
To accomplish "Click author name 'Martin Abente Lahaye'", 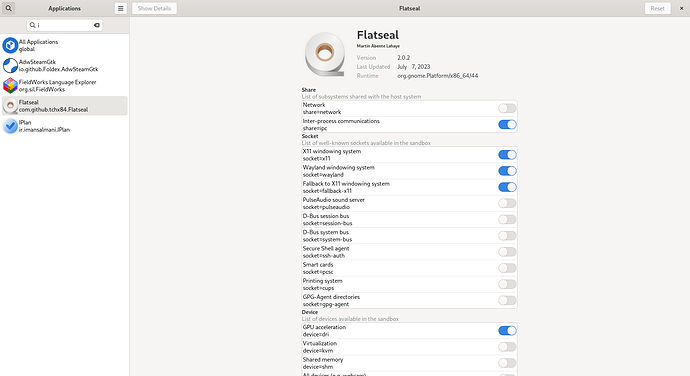I will 378,46.
